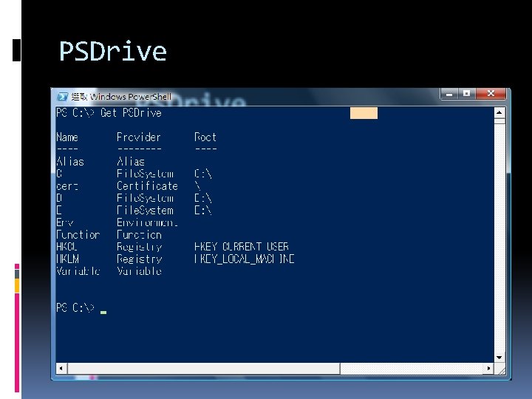This screenshot has width=532, height=399.
Task: Click the 'HKLM' drive name
Action: coord(67,259)
